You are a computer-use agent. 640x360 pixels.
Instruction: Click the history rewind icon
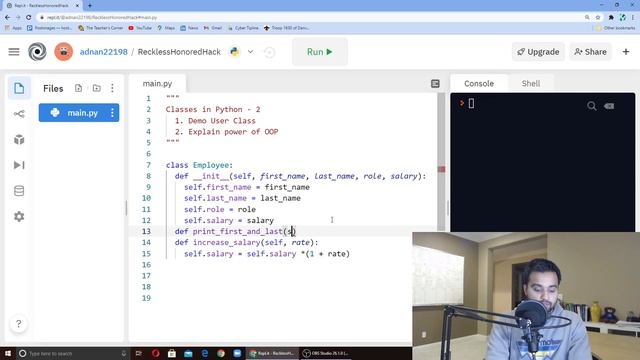coord(269,52)
